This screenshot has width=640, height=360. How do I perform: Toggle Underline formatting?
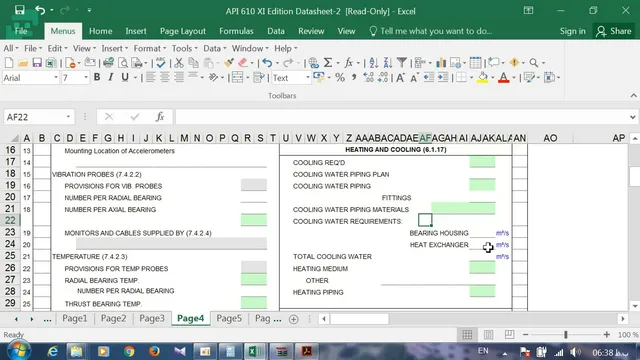click(x=125, y=77)
